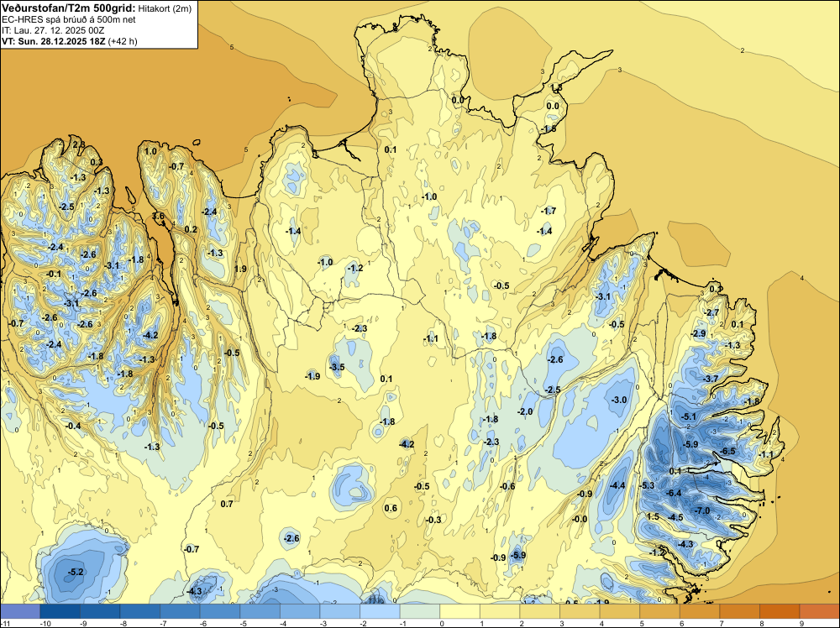Click the title text 'Veðurstofan/T2m 500grid:'

[69, 8]
